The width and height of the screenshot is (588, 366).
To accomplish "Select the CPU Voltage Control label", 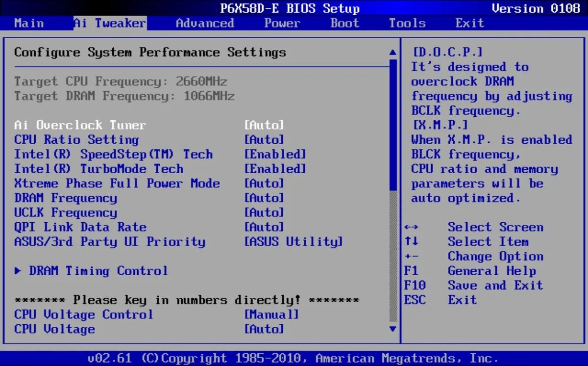I will (x=84, y=314).
